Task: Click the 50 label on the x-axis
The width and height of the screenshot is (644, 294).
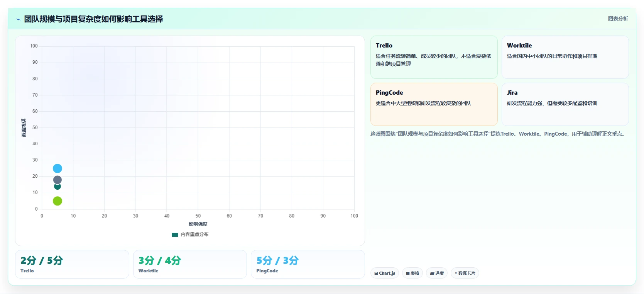Action: coord(198,216)
